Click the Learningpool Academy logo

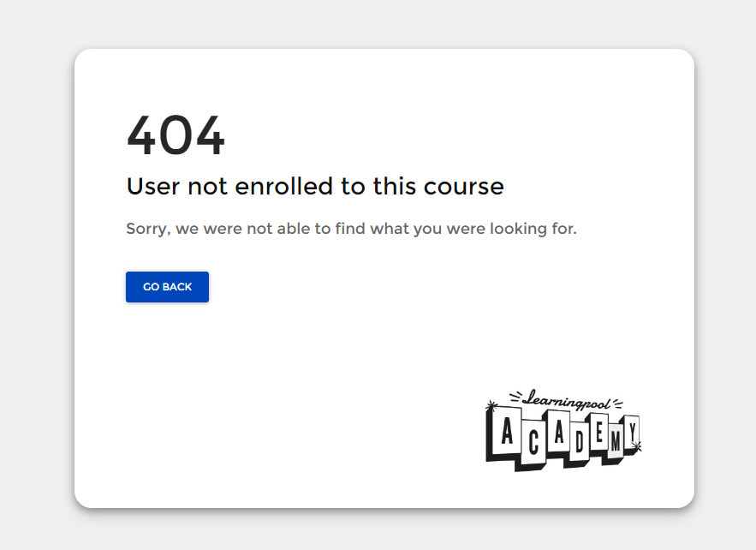coord(563,430)
